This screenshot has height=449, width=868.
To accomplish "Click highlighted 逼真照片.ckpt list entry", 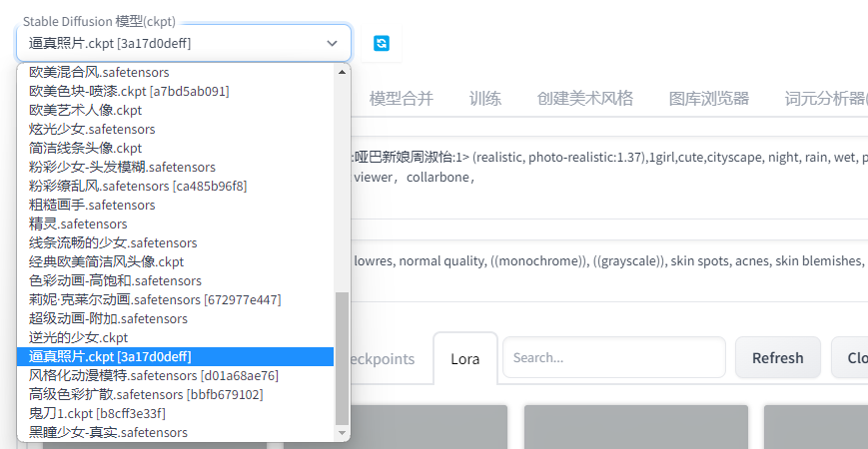I will click(175, 356).
